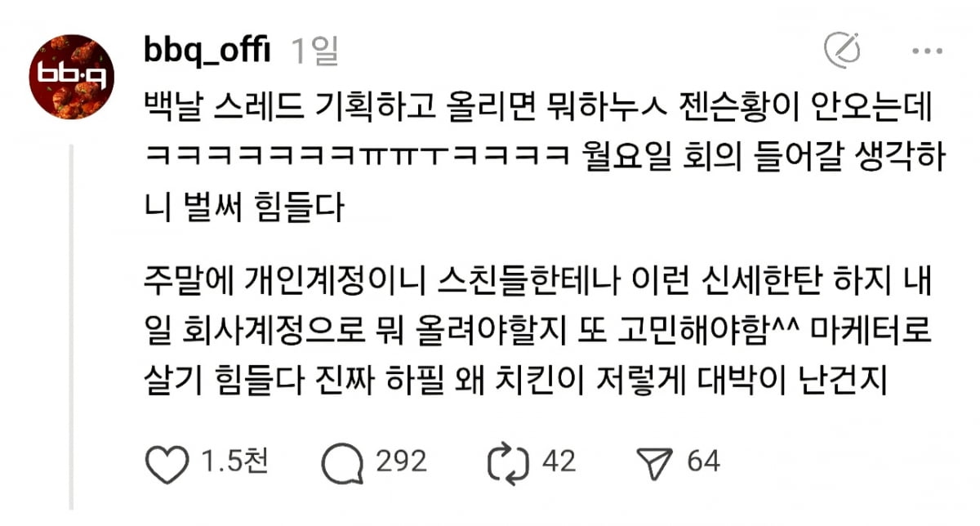Open the bb.q profile avatar

click(72, 77)
